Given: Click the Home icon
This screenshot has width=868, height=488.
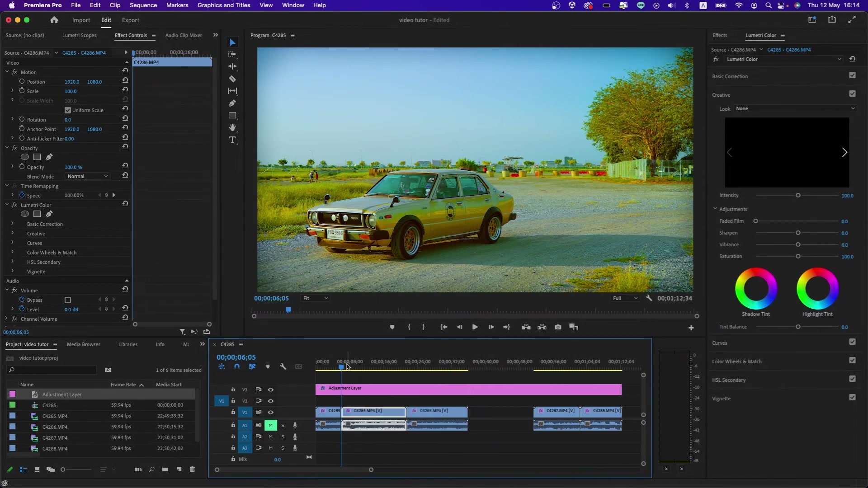Looking at the screenshot, I should (x=54, y=20).
